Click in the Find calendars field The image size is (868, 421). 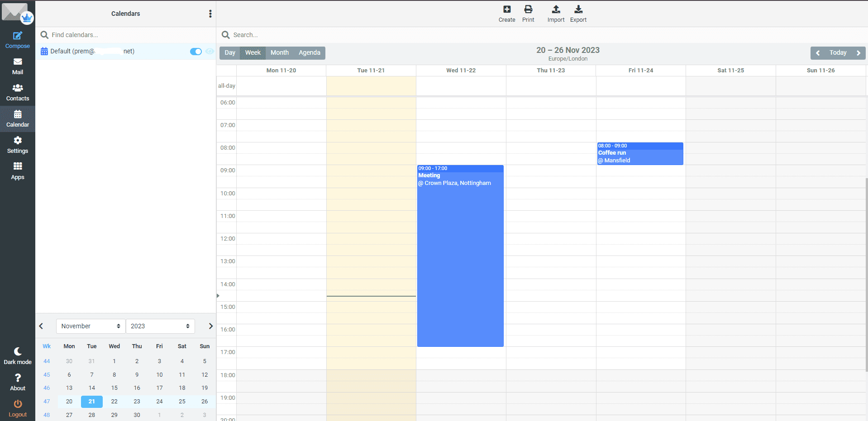126,35
